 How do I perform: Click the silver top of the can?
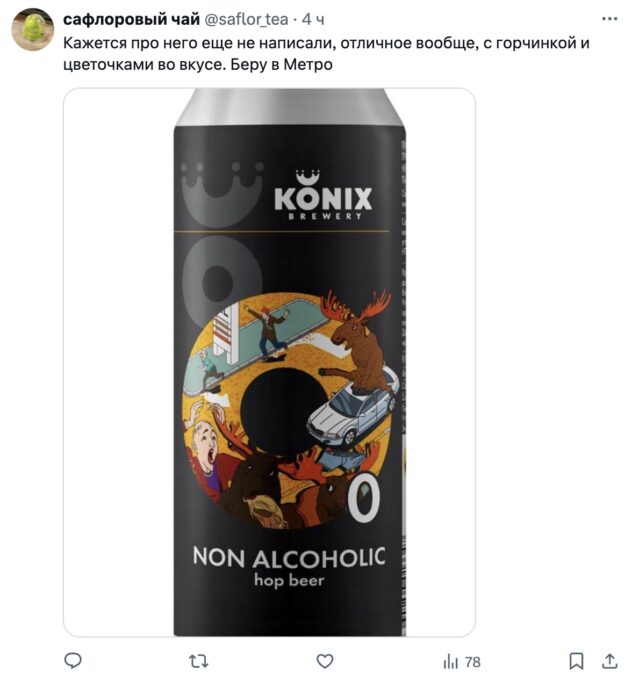[x=289, y=108]
